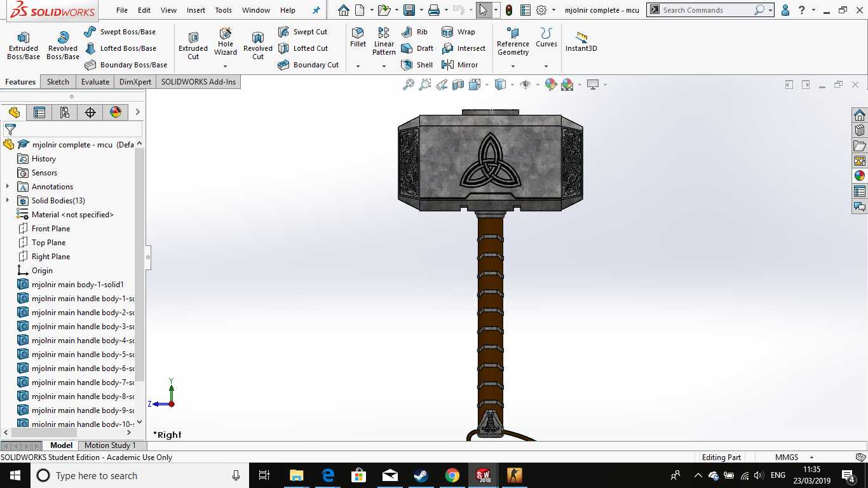Open the Design Library task pane
Screen dimensions: 868x488
tap(860, 130)
